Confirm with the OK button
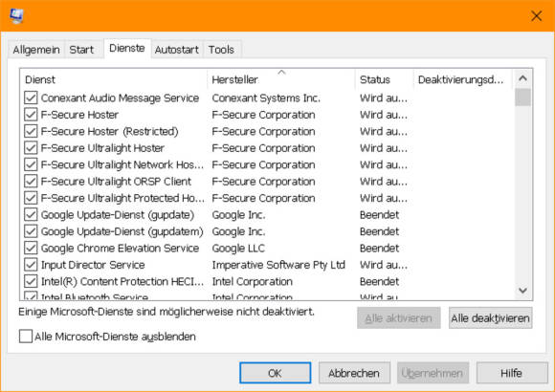Viewport: 555px width, 392px height. click(275, 373)
